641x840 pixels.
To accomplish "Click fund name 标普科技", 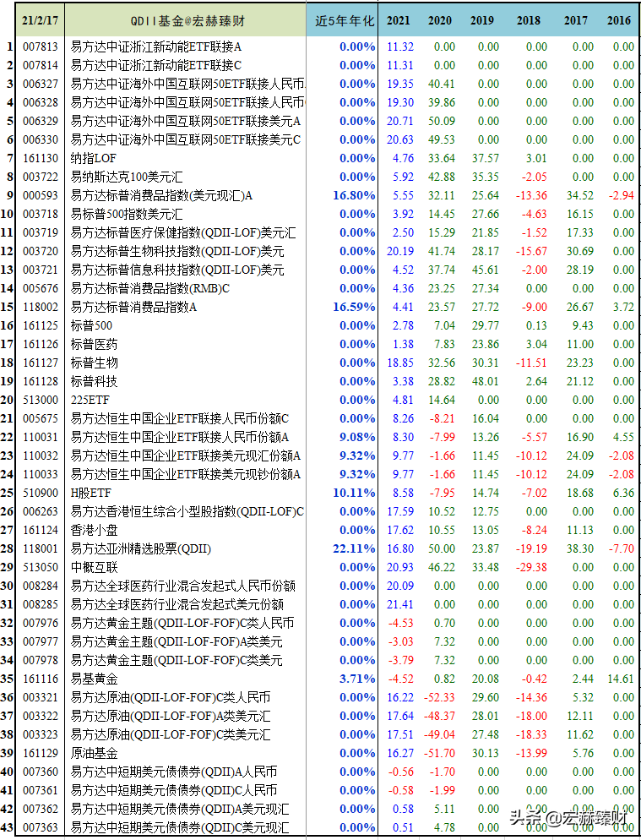I will pyautogui.click(x=94, y=381).
